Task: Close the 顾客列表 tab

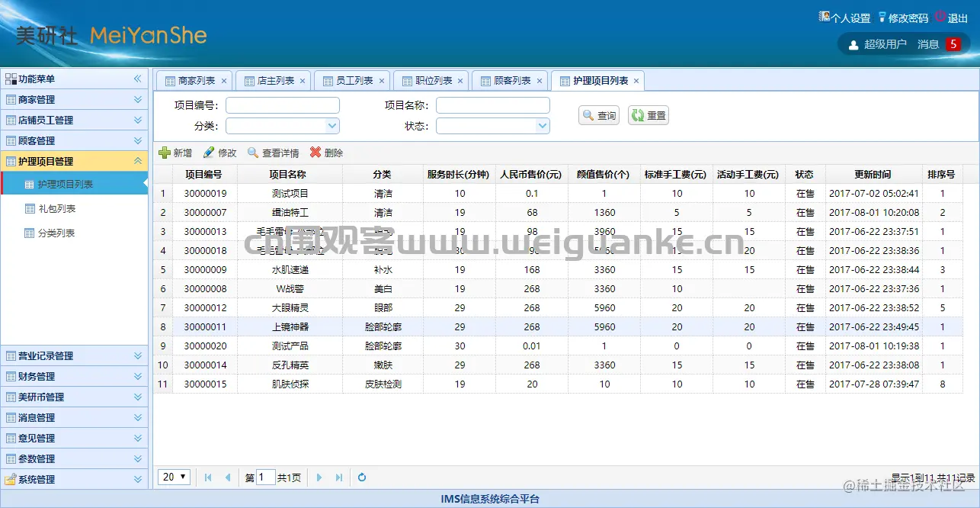Action: point(540,81)
